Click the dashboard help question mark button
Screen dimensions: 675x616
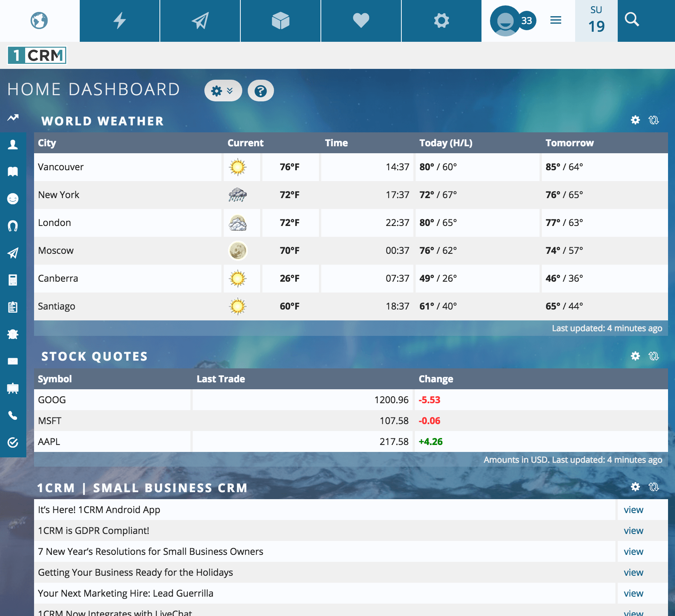coord(261,91)
